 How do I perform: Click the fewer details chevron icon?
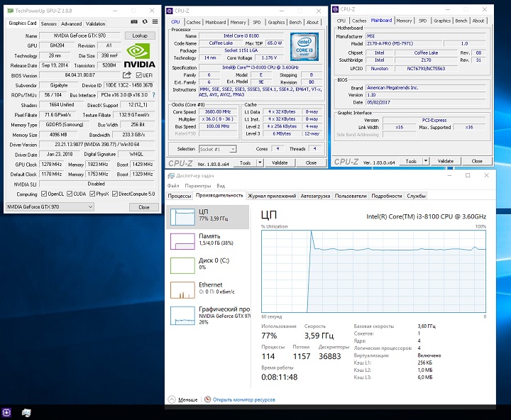tap(172, 399)
